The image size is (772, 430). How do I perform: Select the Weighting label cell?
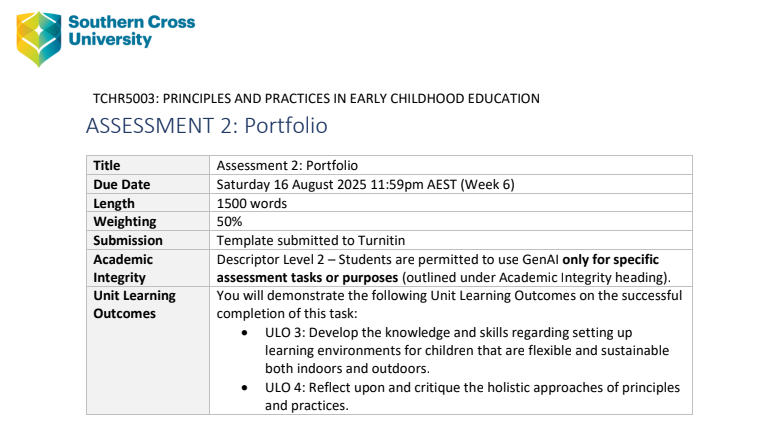pyautogui.click(x=124, y=221)
